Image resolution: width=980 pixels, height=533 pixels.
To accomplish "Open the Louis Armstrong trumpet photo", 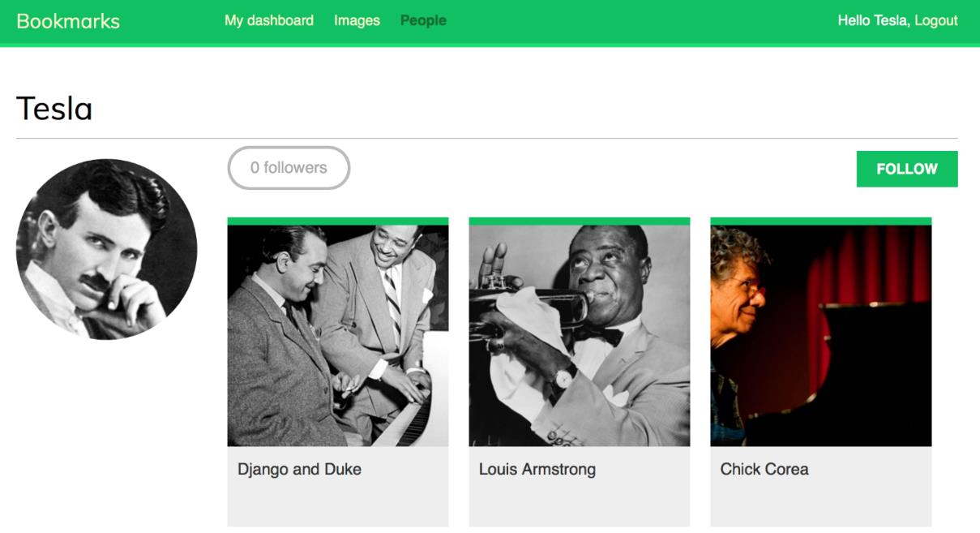I will coord(579,335).
